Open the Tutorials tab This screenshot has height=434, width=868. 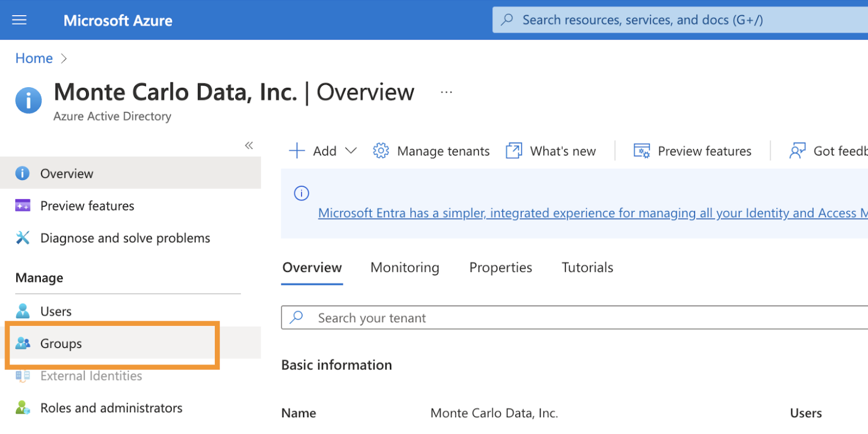coord(587,267)
